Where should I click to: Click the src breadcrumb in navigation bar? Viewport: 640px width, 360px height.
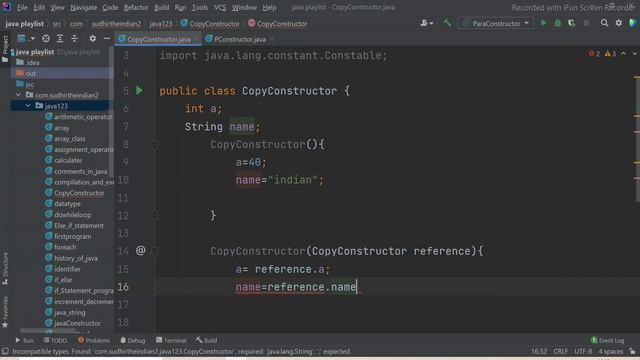(57, 24)
